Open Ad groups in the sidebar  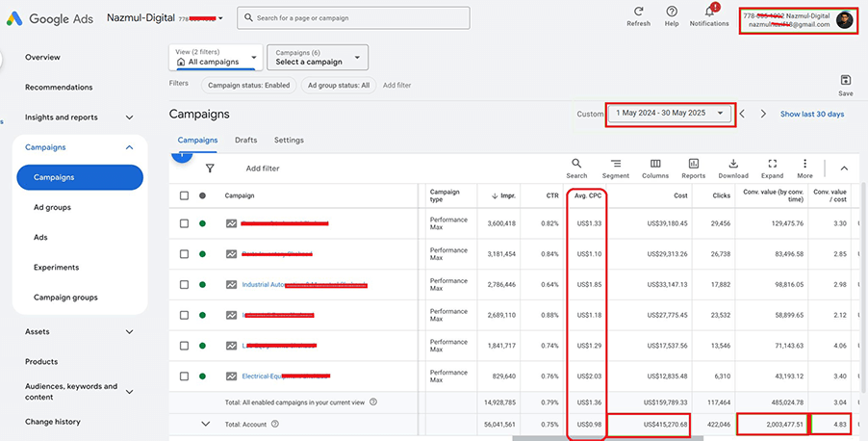52,207
